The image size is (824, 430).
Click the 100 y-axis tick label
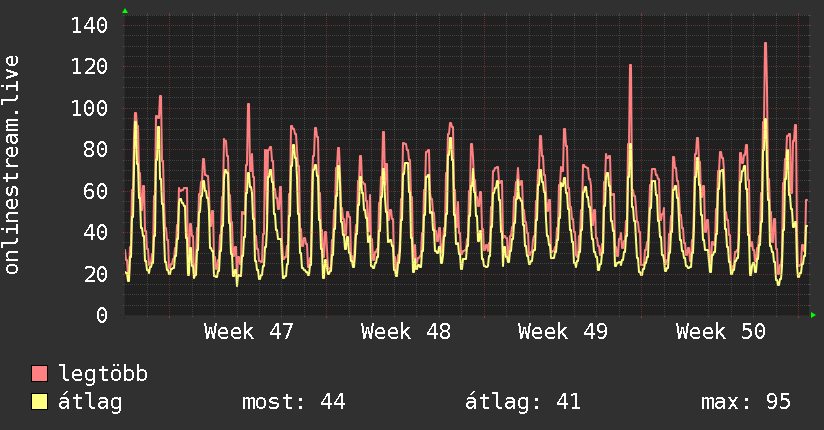point(89,108)
